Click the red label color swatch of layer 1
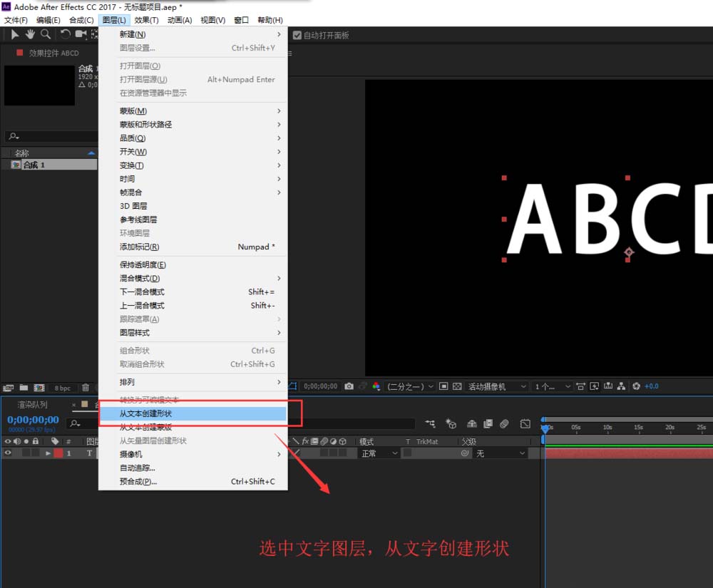This screenshot has height=588, width=713. coord(58,453)
